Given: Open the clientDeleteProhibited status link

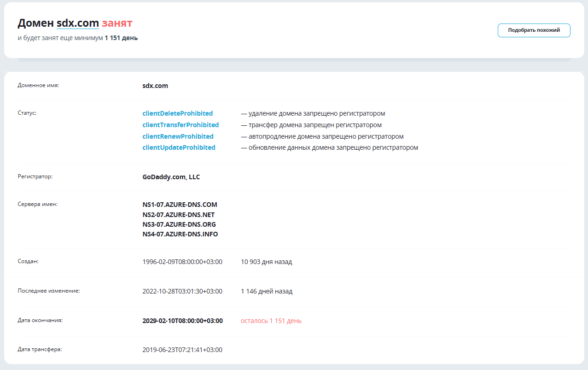Looking at the screenshot, I should (178, 113).
